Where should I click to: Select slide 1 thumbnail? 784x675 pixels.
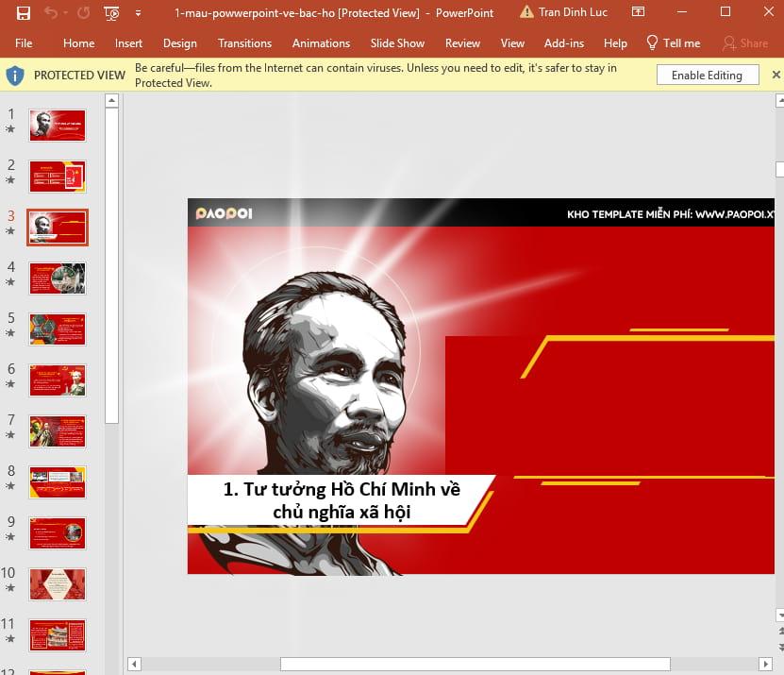58,126
